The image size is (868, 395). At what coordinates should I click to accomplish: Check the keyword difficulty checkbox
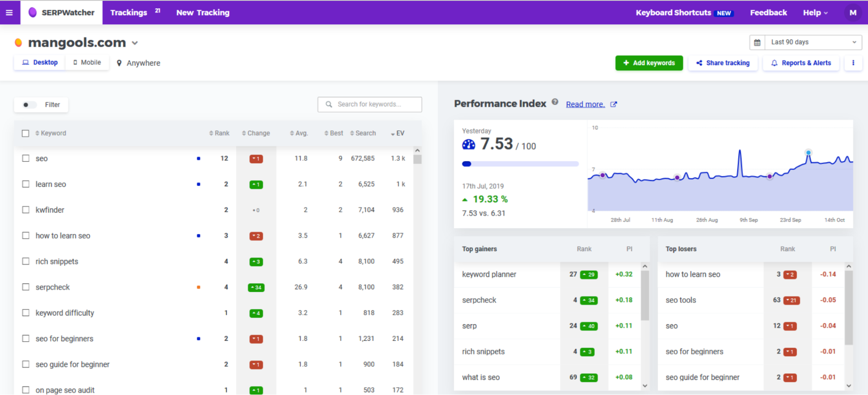click(26, 313)
